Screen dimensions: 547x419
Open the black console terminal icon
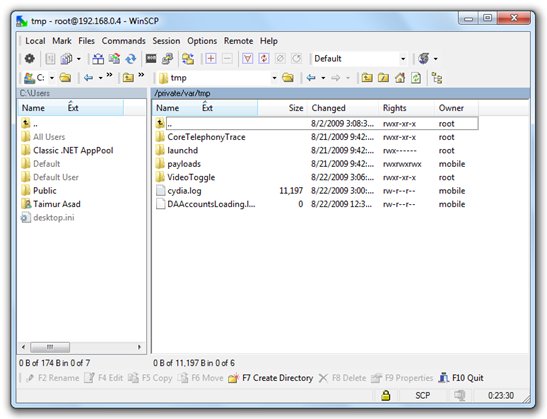151,59
